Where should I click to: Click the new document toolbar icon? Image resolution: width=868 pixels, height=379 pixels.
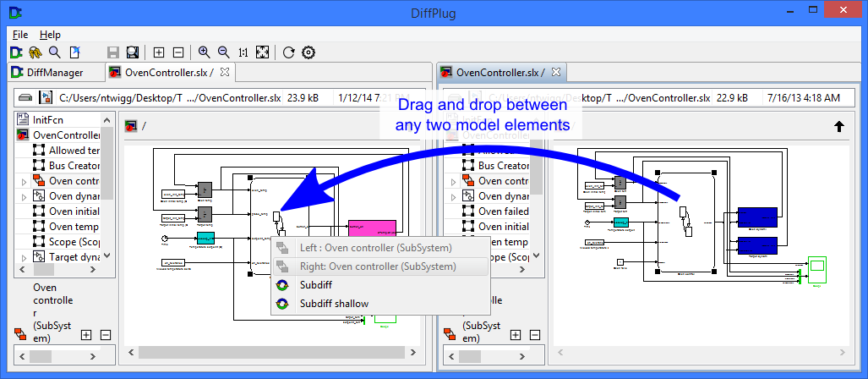pos(74,52)
